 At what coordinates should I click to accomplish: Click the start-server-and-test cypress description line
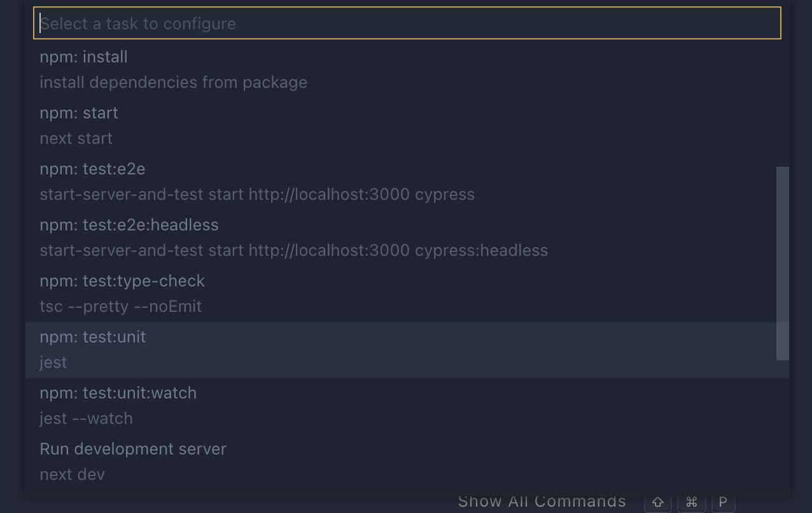pos(257,194)
